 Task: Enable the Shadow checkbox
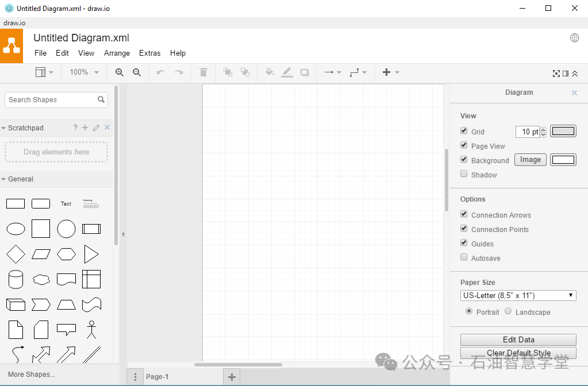[x=464, y=174]
